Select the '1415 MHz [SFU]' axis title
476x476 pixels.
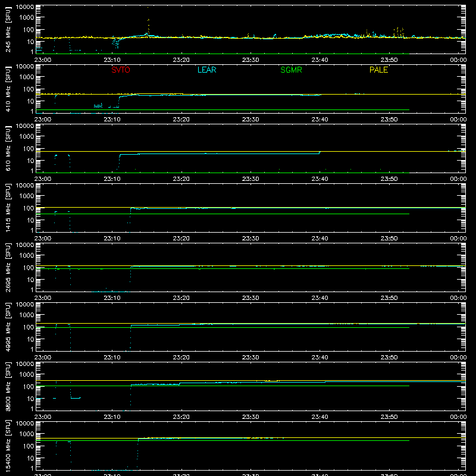click(x=8, y=208)
